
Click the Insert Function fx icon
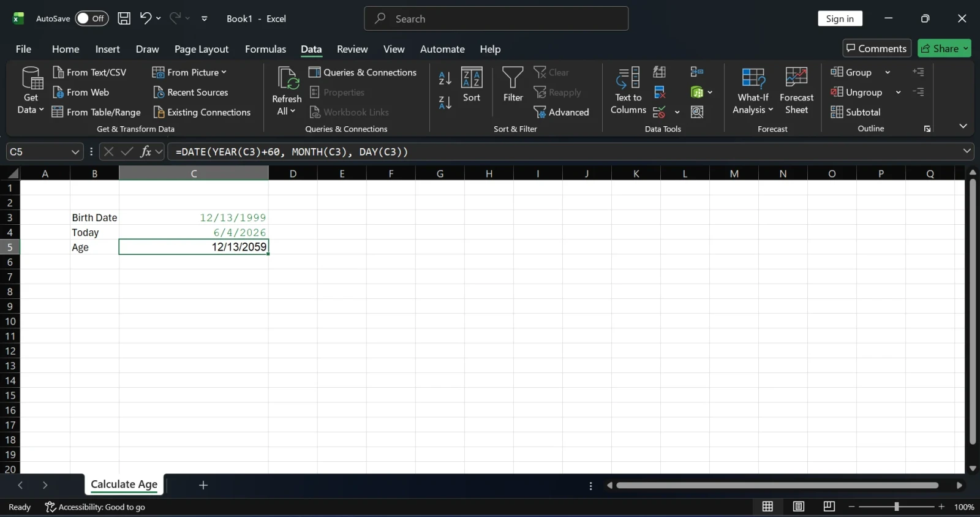[x=146, y=151]
